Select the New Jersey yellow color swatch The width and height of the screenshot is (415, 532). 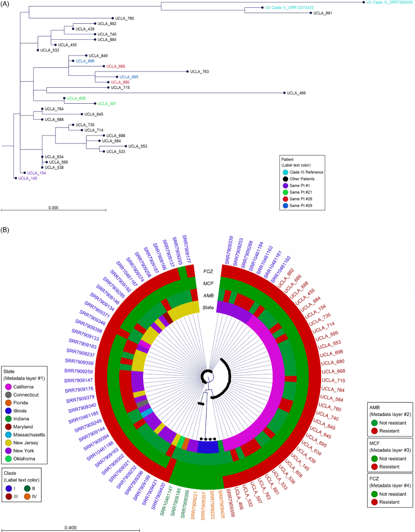pos(8,443)
